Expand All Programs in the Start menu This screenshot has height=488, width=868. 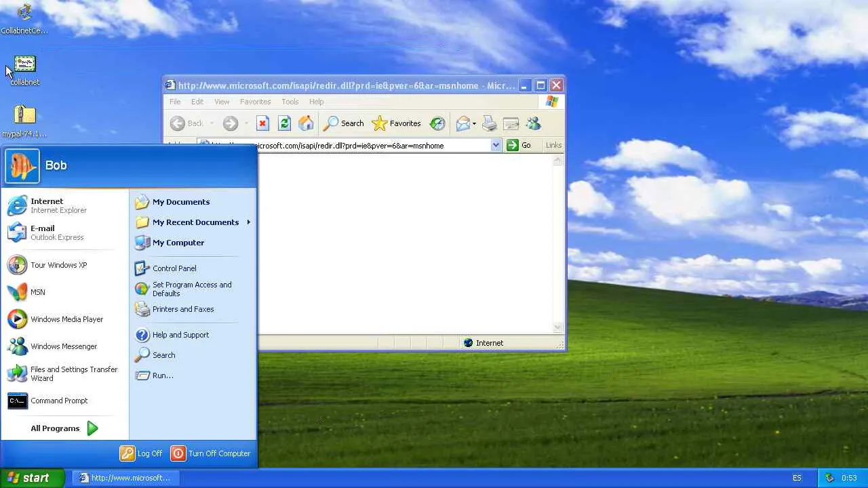point(65,428)
